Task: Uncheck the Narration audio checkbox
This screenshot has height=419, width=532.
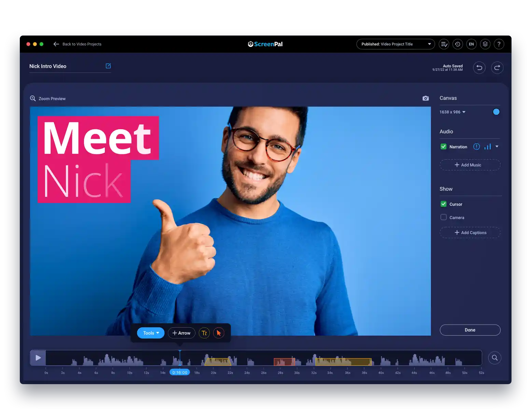Action: click(x=444, y=147)
